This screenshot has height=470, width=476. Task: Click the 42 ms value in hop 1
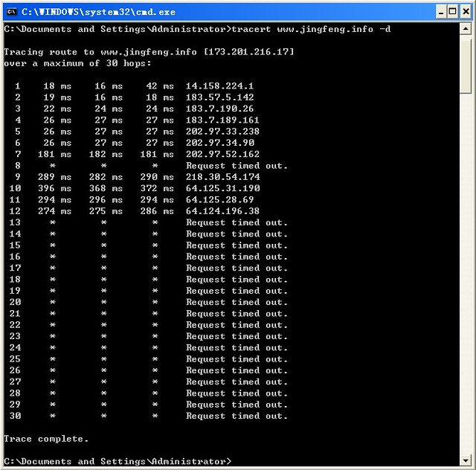pos(160,86)
